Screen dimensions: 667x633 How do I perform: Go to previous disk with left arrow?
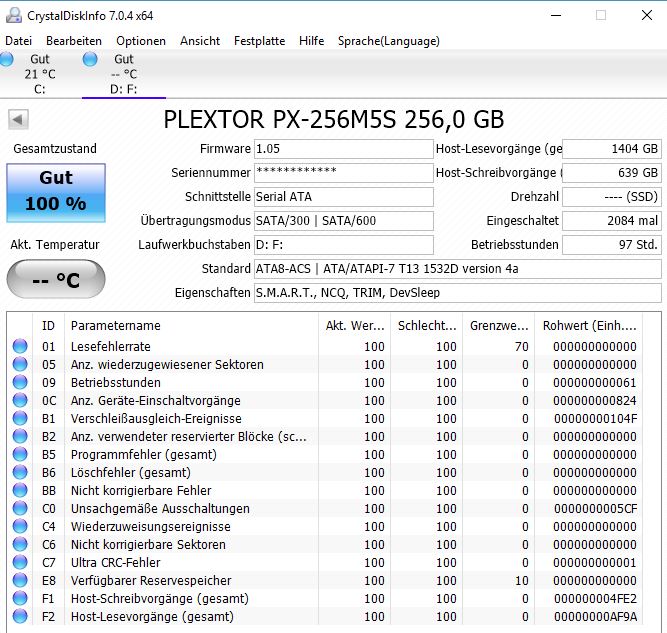click(18, 120)
